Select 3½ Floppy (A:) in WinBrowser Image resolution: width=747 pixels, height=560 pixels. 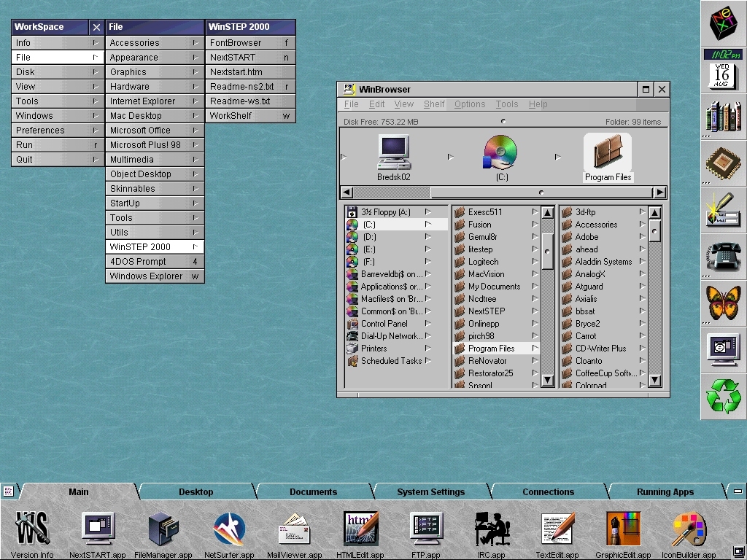pyautogui.click(x=396, y=212)
